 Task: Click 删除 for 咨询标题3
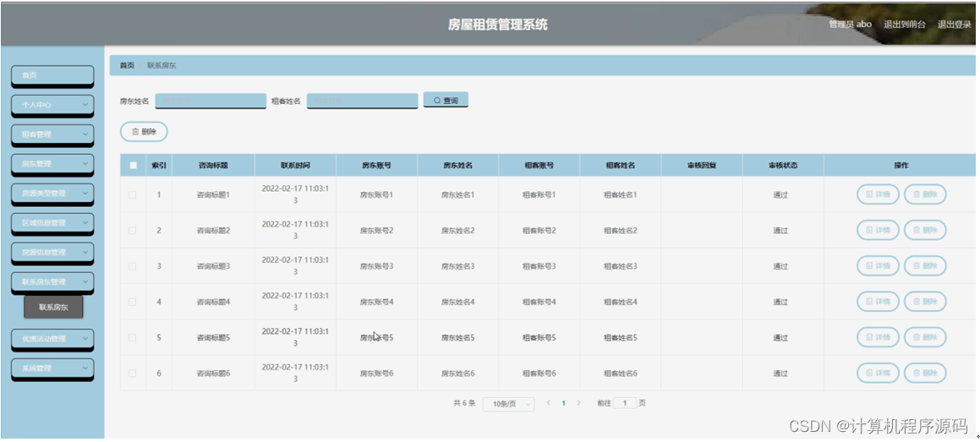pyautogui.click(x=925, y=266)
